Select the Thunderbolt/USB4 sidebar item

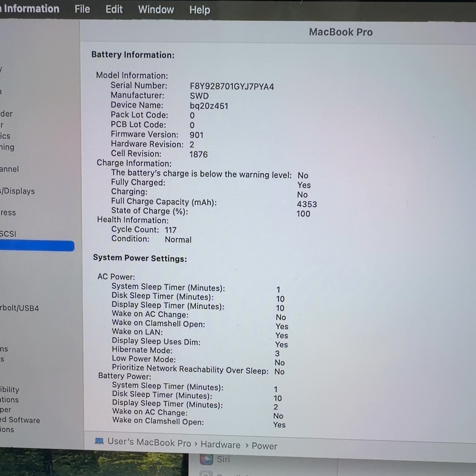(19, 308)
